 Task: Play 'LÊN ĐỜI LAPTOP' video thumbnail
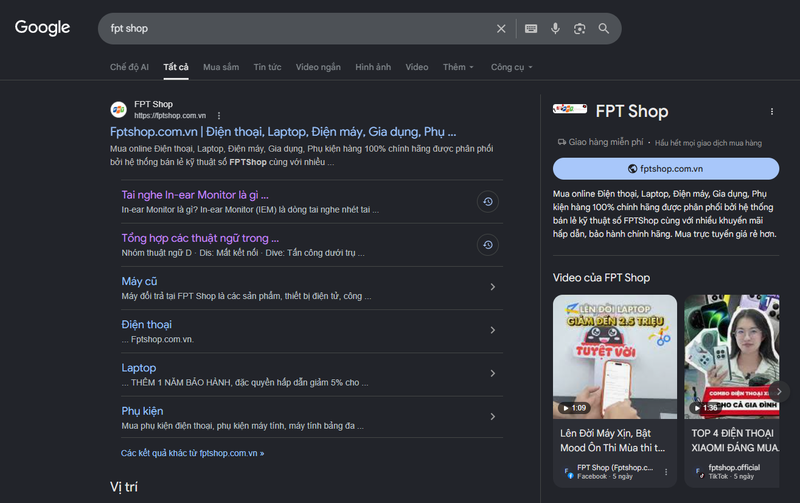click(x=615, y=357)
